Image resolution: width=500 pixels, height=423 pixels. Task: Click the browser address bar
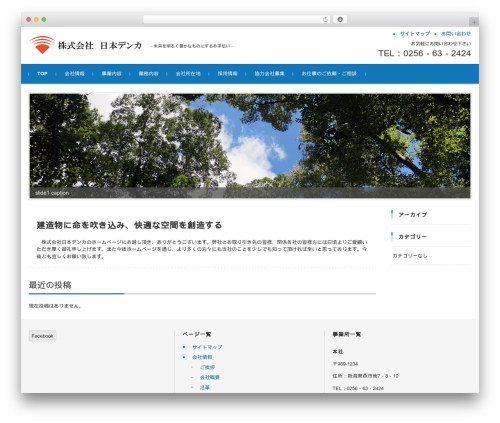237,19
